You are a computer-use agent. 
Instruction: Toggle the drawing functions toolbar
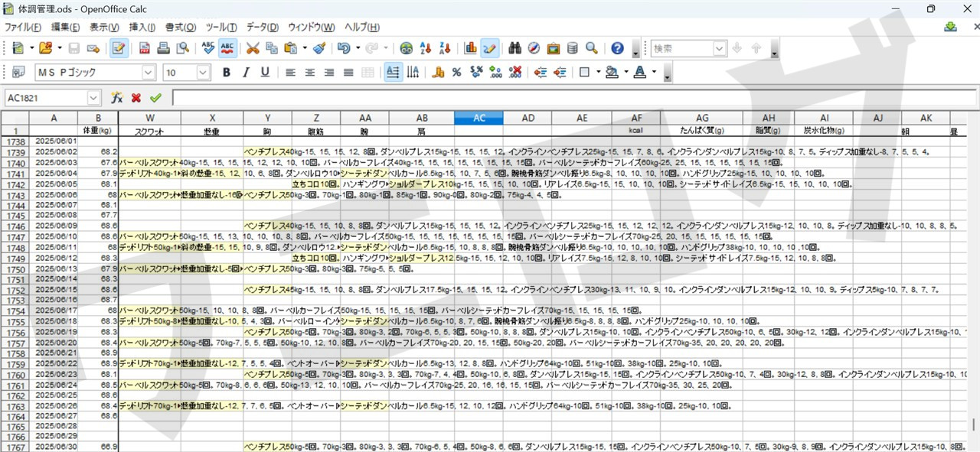pyautogui.click(x=490, y=48)
